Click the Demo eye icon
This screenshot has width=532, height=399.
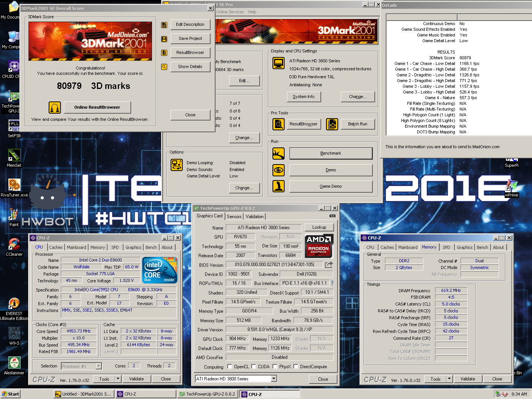click(x=279, y=170)
